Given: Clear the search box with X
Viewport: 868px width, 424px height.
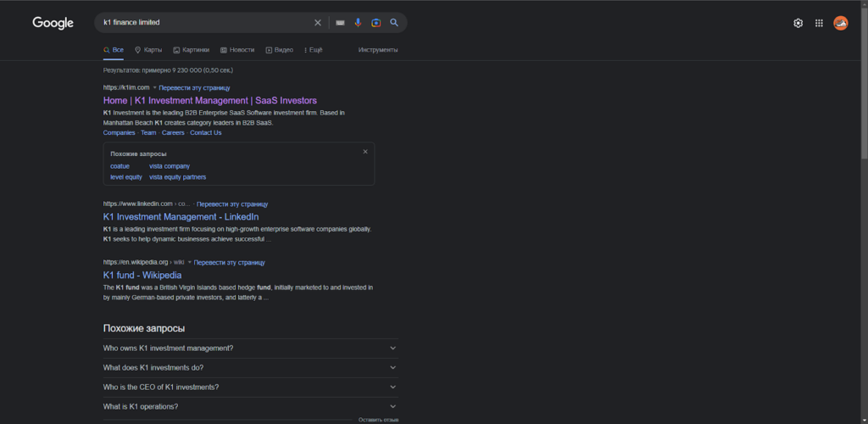Looking at the screenshot, I should tap(318, 23).
